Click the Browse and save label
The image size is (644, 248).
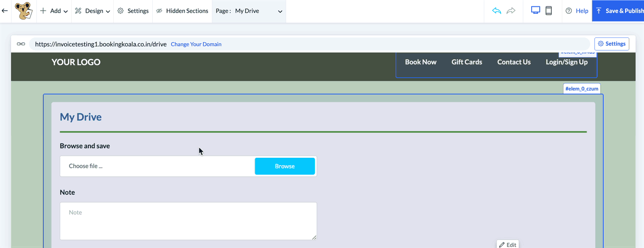[x=85, y=146]
